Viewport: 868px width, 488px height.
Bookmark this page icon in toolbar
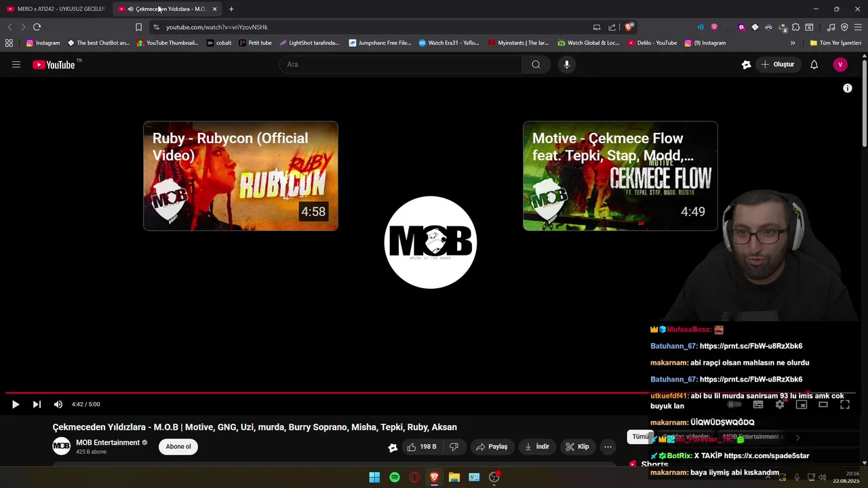[138, 27]
